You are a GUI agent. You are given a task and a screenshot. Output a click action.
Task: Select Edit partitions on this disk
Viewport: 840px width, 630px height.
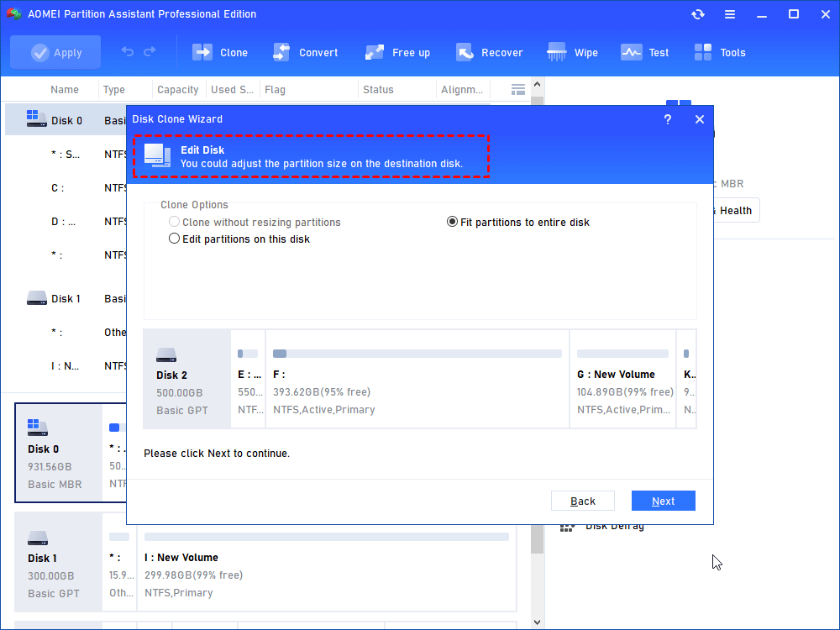tap(239, 239)
